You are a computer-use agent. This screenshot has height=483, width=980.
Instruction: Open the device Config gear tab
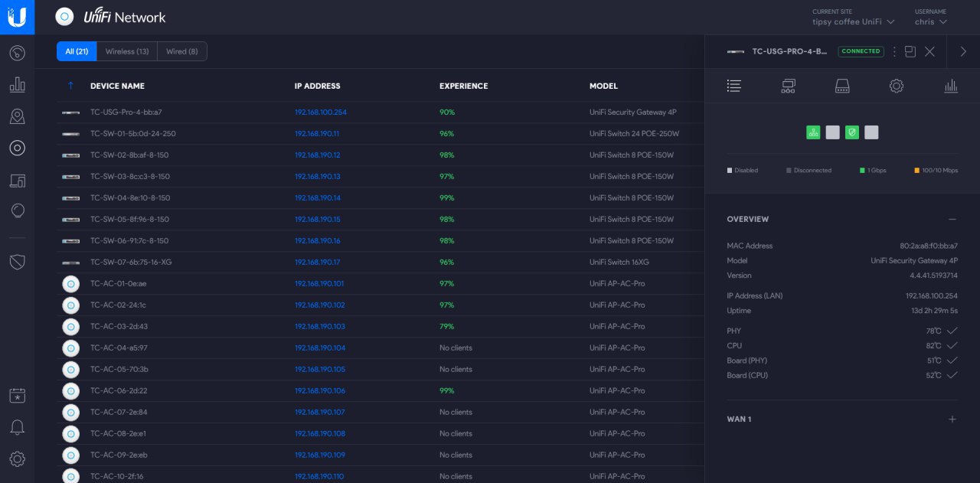(x=897, y=86)
